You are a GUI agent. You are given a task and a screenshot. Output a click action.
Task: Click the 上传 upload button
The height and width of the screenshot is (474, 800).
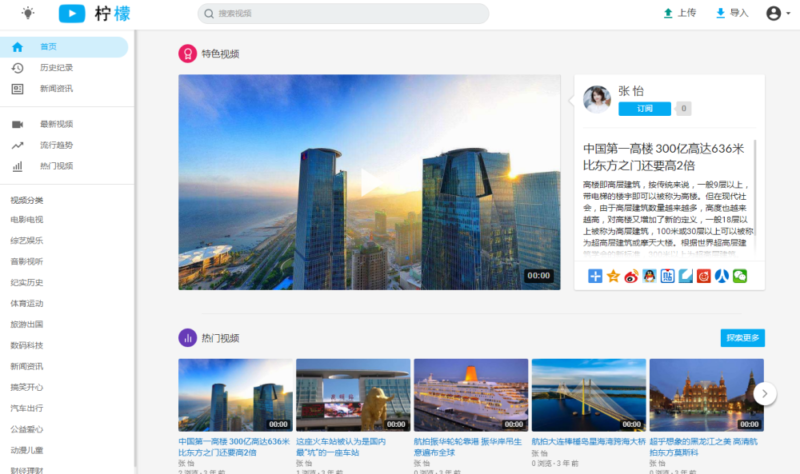point(680,13)
